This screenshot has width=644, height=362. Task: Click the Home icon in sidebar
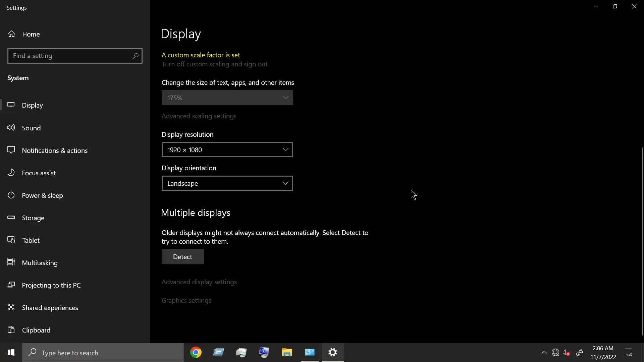tap(11, 34)
